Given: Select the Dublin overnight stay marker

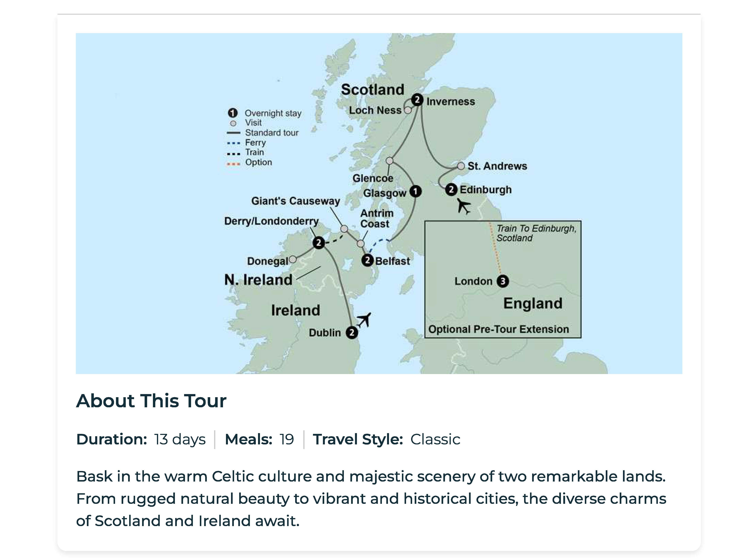Looking at the screenshot, I should tap(351, 333).
